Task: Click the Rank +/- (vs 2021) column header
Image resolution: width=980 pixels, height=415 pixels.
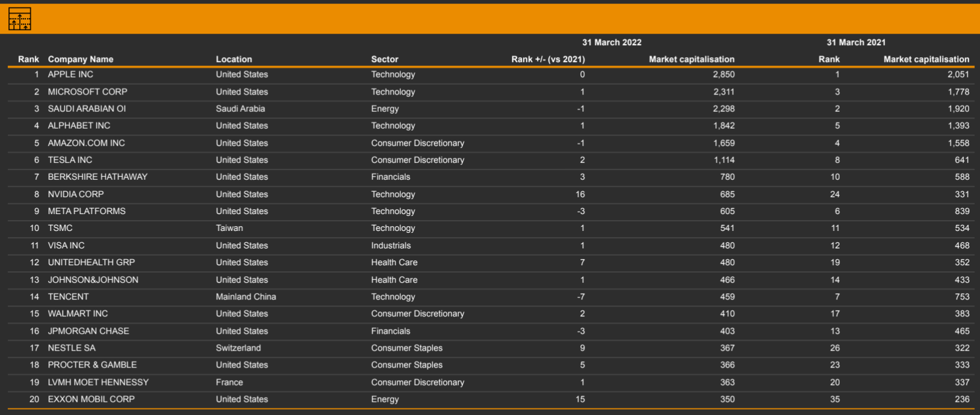Action: (548, 59)
